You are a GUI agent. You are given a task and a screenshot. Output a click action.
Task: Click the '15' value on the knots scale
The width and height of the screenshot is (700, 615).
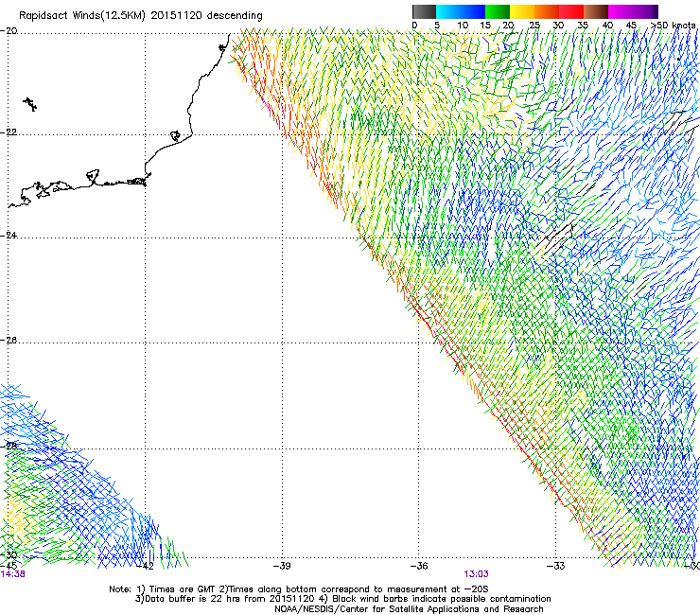tap(485, 26)
